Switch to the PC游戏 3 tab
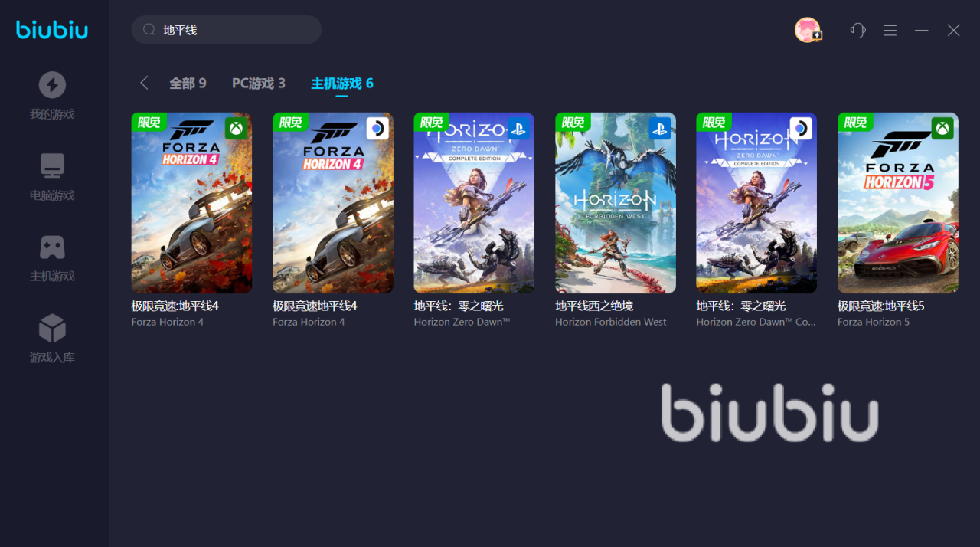The width and height of the screenshot is (980, 547). coord(259,83)
